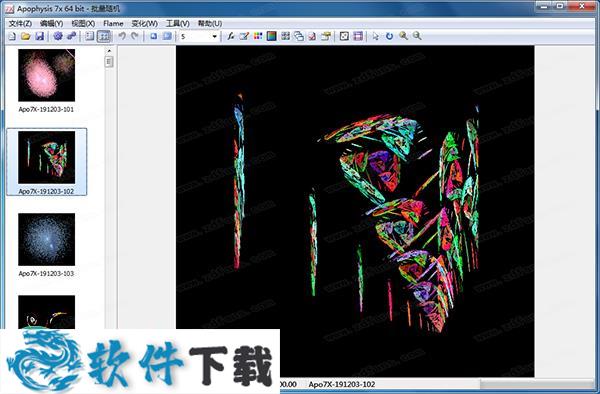Image resolution: width=600 pixels, height=394 pixels.
Task: Open the 文件(Z) menu
Action: click(20, 24)
